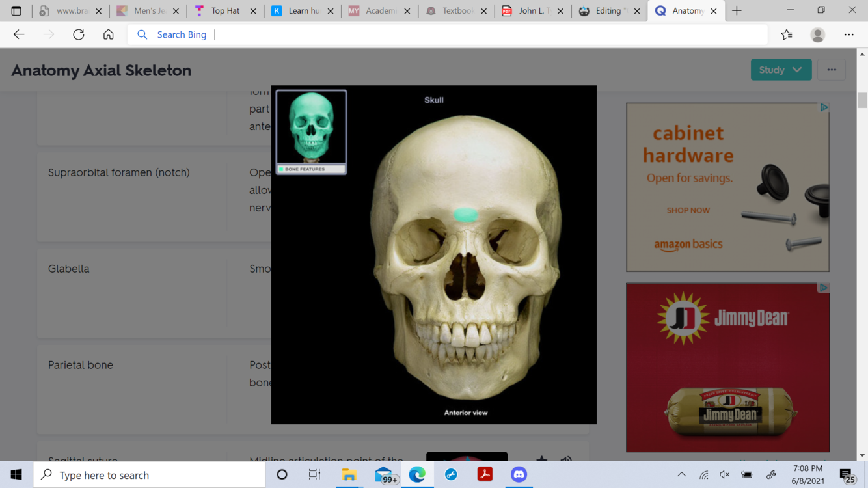Open the Wi-Fi network tray icon

pyautogui.click(x=704, y=475)
